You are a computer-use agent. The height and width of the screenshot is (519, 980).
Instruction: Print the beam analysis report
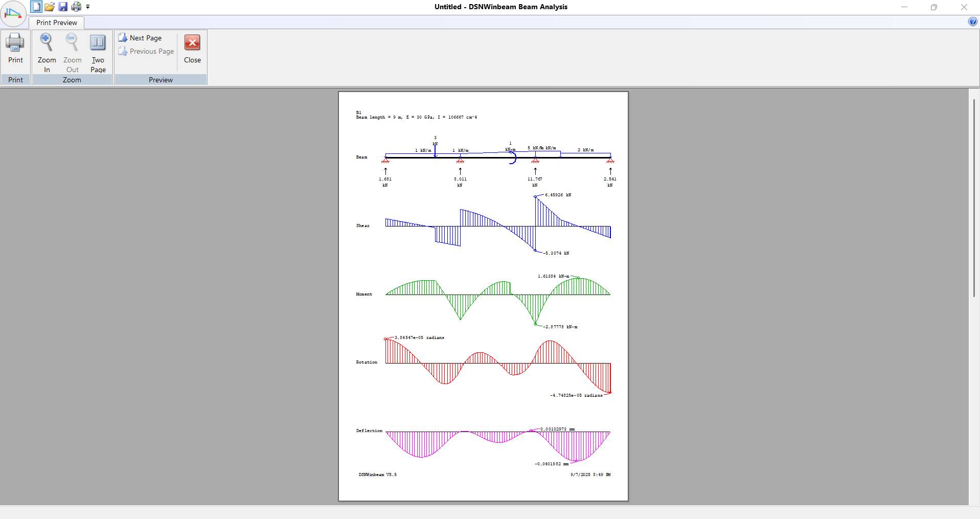click(x=15, y=49)
